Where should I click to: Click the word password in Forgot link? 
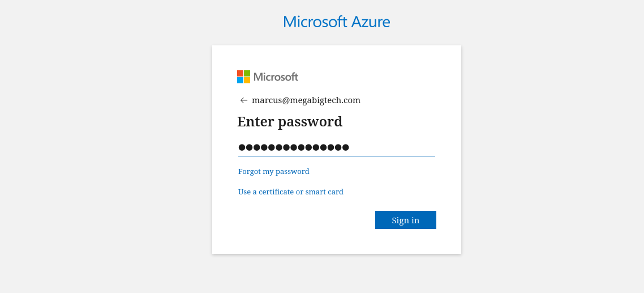293,172
